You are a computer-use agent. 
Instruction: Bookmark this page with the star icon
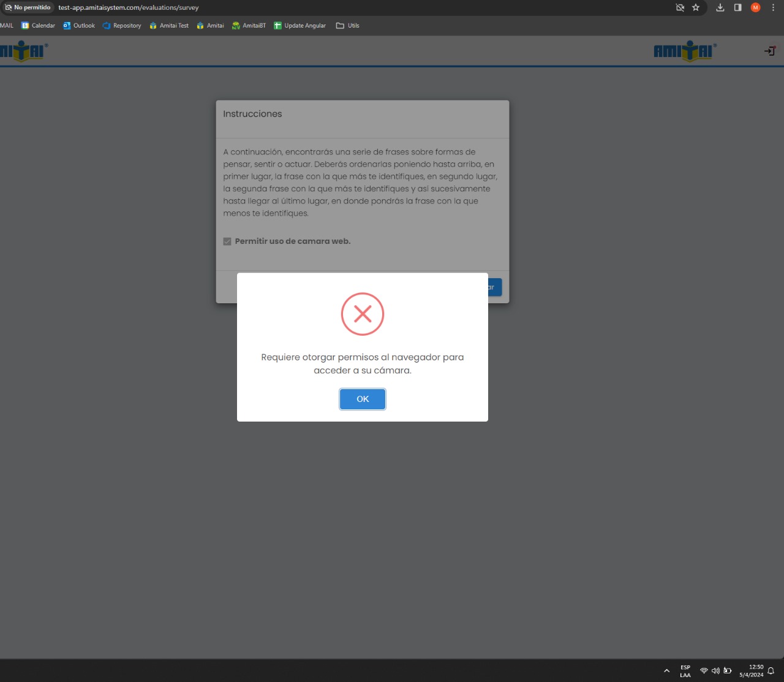pos(696,8)
